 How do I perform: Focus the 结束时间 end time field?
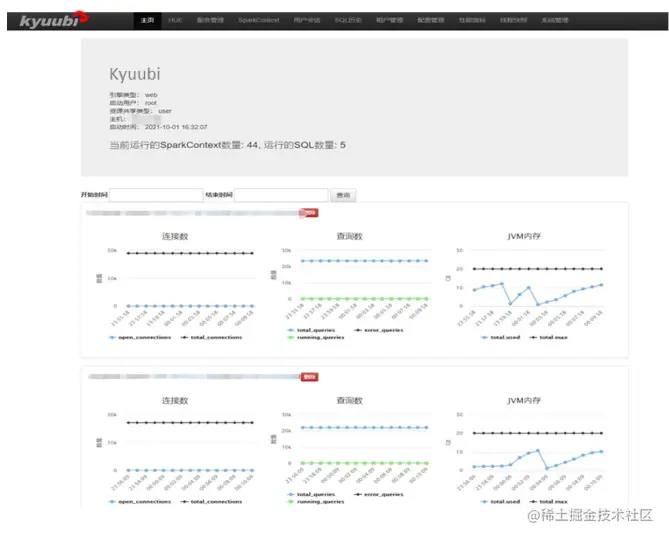click(x=281, y=195)
